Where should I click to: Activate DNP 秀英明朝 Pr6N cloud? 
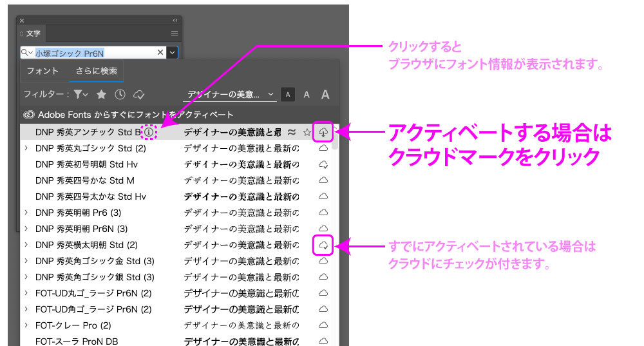tap(323, 229)
